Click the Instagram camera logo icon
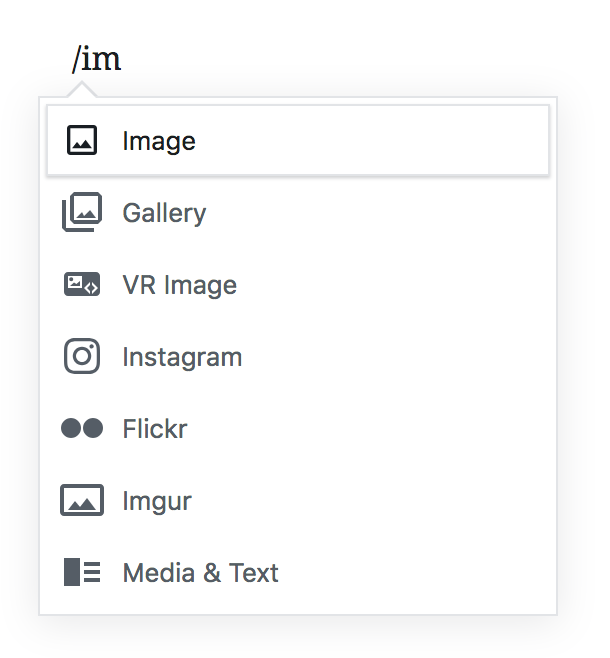This screenshot has width=610, height=658. 82,357
